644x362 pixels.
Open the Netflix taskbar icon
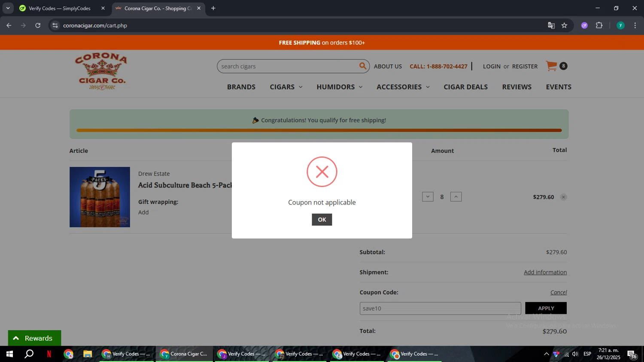click(49, 354)
